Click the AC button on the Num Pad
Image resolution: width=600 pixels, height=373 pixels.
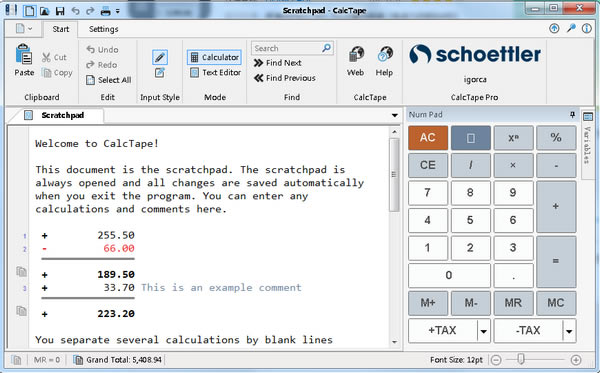tap(428, 138)
